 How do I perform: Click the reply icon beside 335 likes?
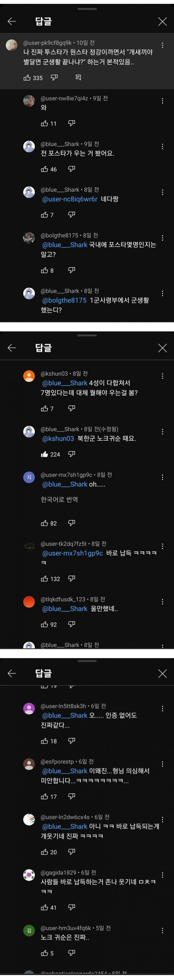78,78
